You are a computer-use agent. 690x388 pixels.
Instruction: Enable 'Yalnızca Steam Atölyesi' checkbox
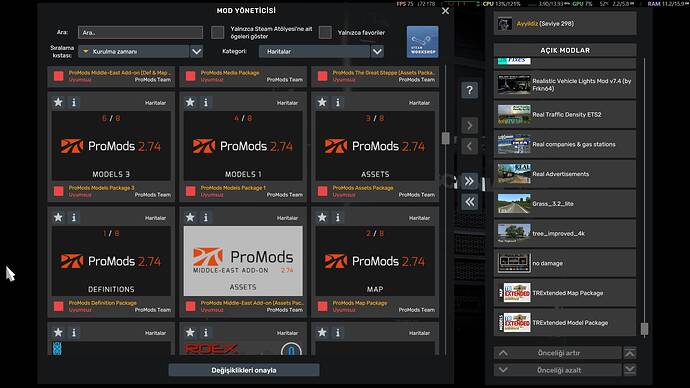pyautogui.click(x=217, y=33)
